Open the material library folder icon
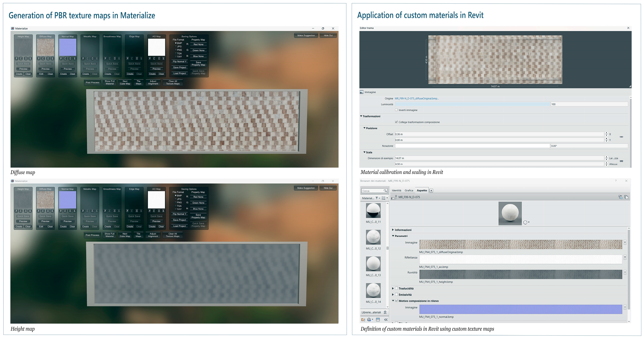Screen dimensions: 644x339 (363, 319)
